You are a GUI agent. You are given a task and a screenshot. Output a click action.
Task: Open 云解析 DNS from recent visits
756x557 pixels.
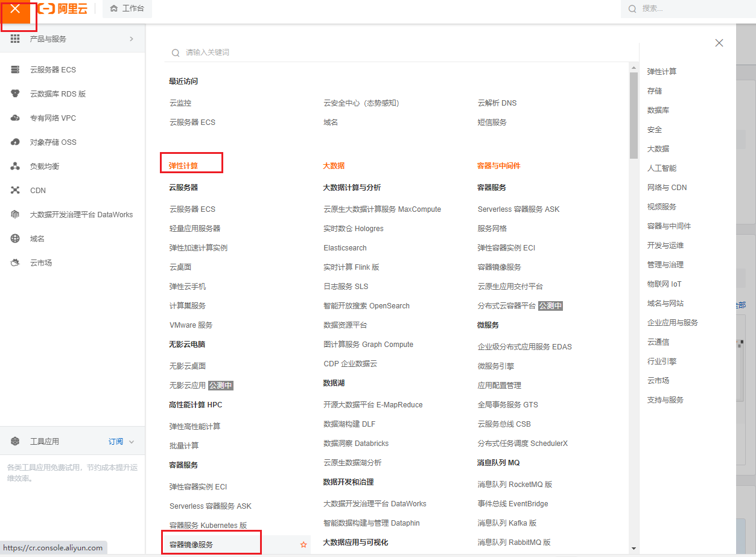(x=497, y=103)
